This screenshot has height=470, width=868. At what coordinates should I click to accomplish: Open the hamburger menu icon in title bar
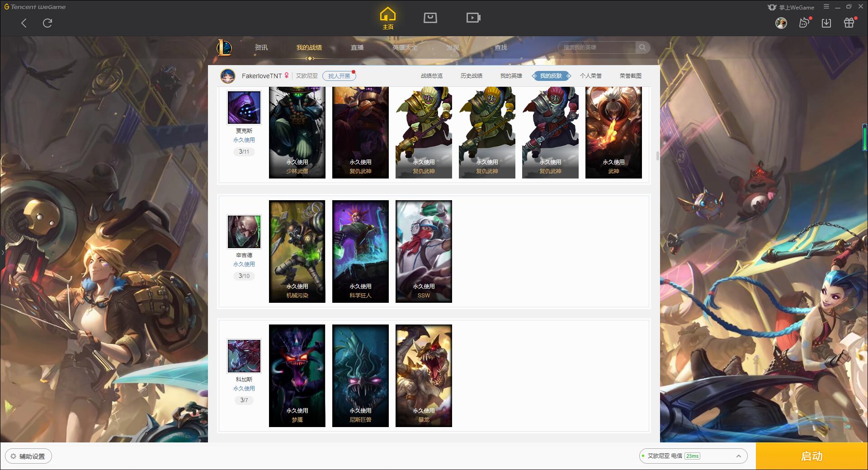826,7
